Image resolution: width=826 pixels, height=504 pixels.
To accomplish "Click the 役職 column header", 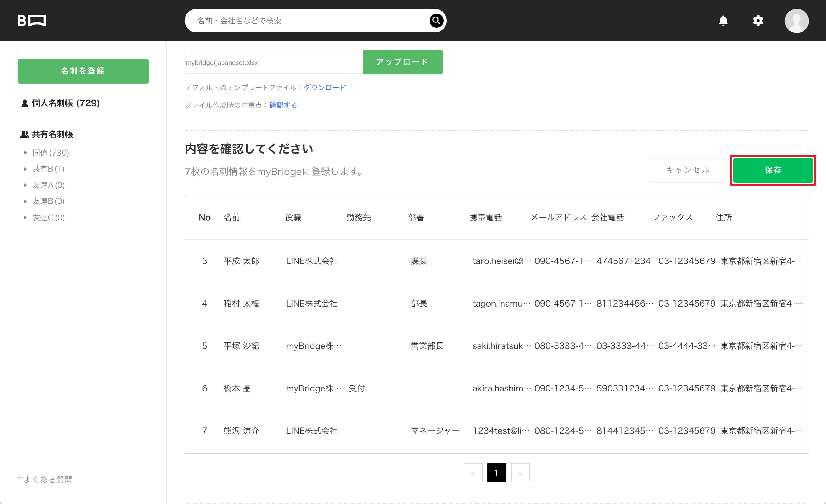I will point(293,217).
